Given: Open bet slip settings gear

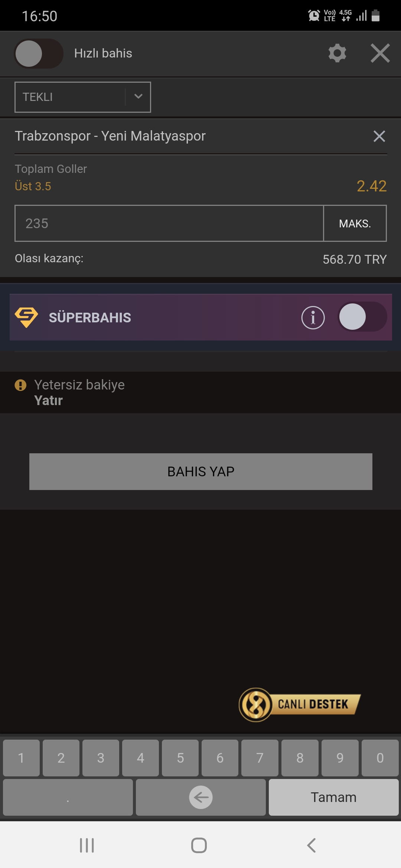Looking at the screenshot, I should [x=337, y=53].
